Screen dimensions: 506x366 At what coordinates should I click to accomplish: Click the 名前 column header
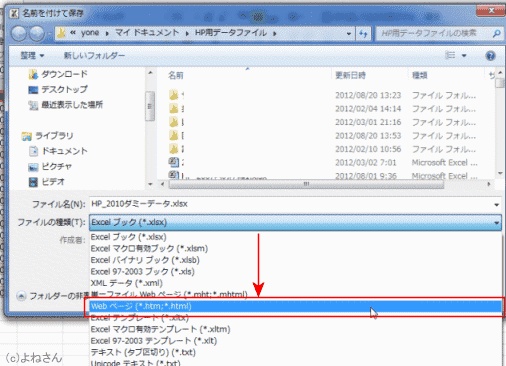coord(176,75)
